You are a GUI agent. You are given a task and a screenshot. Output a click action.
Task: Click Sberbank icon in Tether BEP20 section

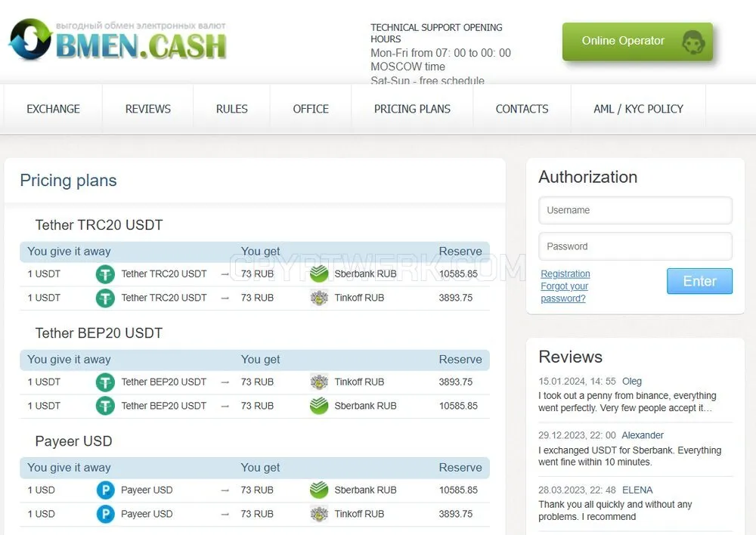tap(319, 406)
